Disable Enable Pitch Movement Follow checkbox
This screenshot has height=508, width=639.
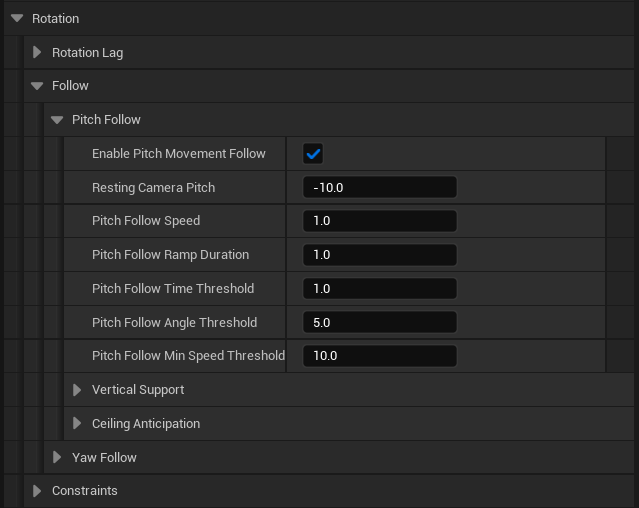point(313,154)
